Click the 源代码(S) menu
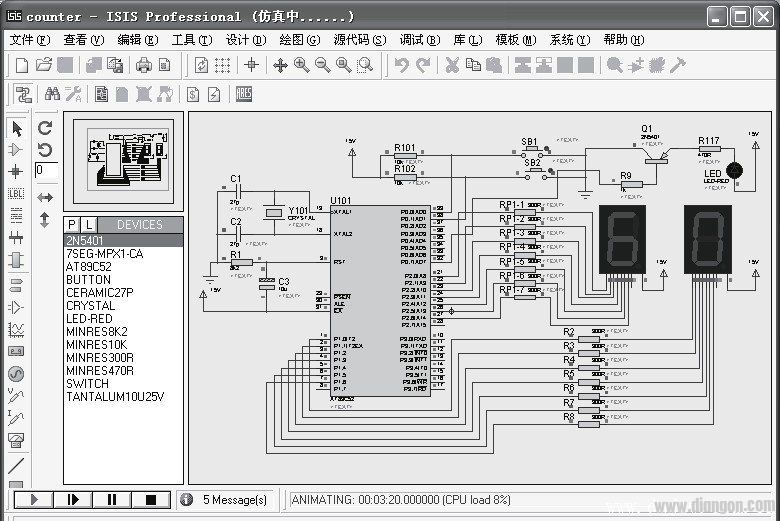 pyautogui.click(x=360, y=40)
